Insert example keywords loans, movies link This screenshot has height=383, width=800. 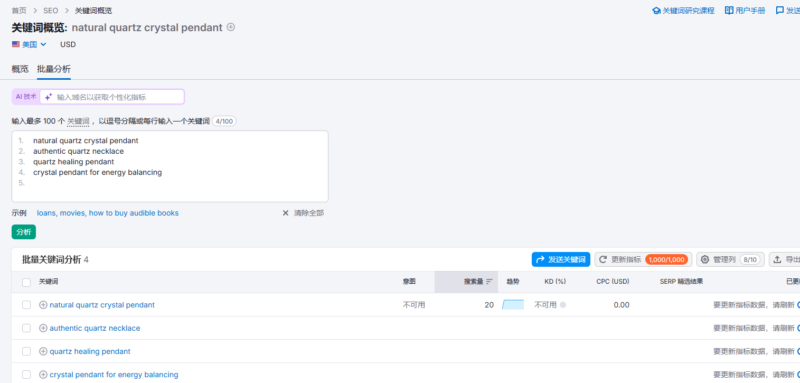point(108,213)
